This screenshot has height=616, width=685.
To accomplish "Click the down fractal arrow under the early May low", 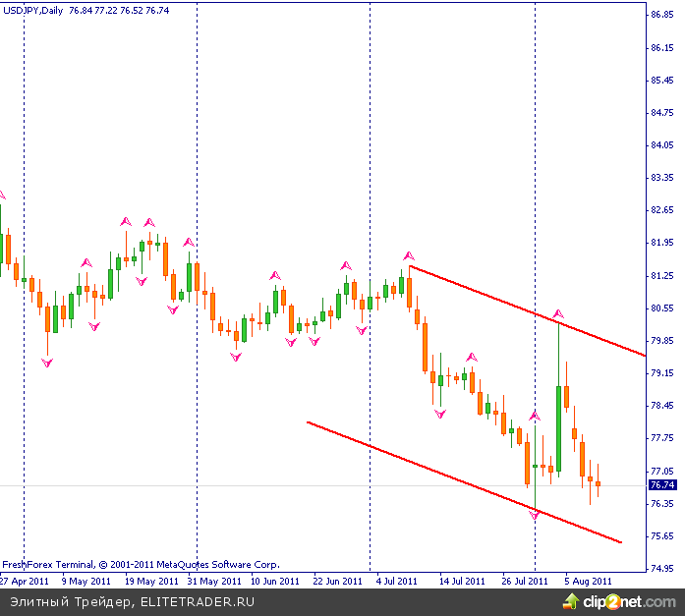I will coord(46,363).
